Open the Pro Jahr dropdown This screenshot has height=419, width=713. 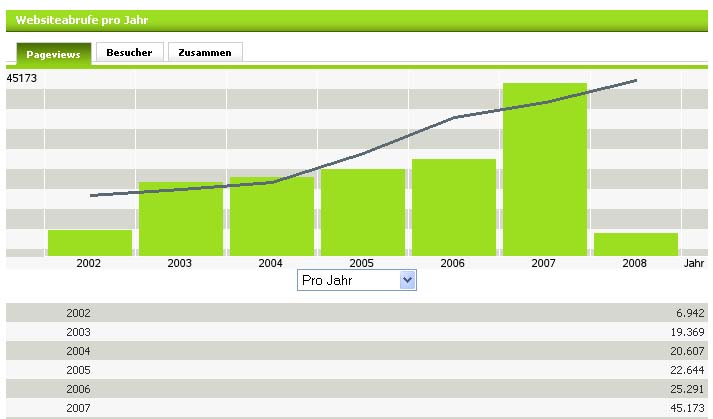pos(357,281)
